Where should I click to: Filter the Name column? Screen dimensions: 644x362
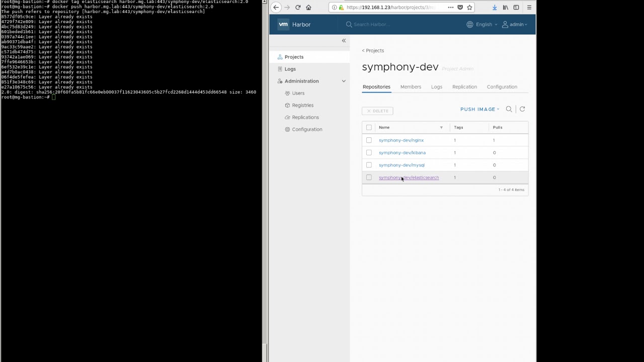click(x=441, y=128)
